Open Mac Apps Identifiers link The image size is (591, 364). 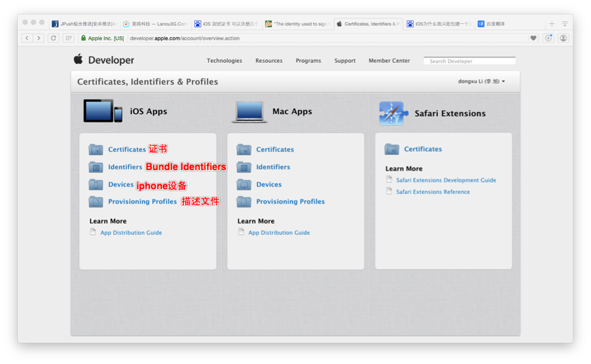(x=273, y=167)
